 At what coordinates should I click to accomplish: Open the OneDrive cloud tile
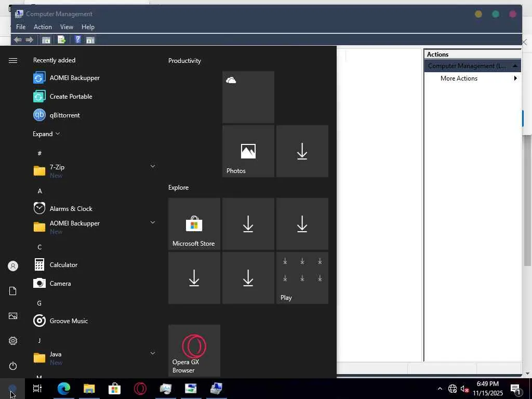coord(248,97)
